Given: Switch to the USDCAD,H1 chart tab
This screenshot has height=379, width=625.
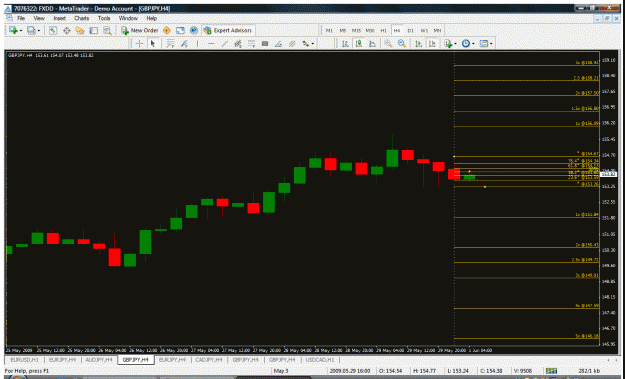Looking at the screenshot, I should point(320,360).
